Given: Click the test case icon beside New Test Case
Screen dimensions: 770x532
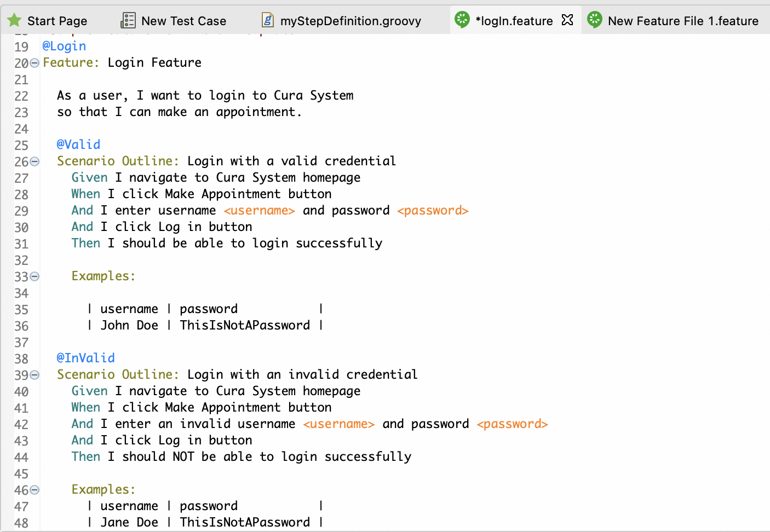Looking at the screenshot, I should click(x=128, y=20).
